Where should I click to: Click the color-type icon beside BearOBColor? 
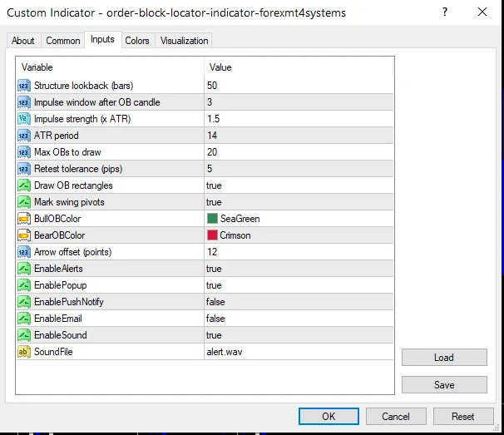click(24, 235)
